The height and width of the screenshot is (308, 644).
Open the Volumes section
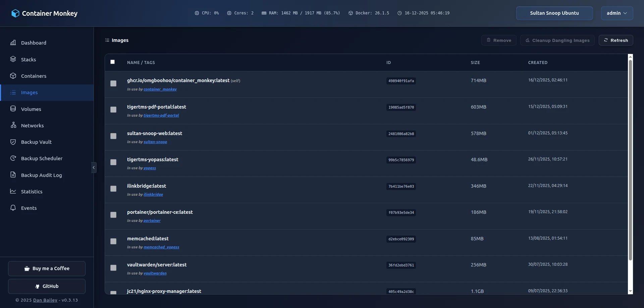click(x=31, y=109)
